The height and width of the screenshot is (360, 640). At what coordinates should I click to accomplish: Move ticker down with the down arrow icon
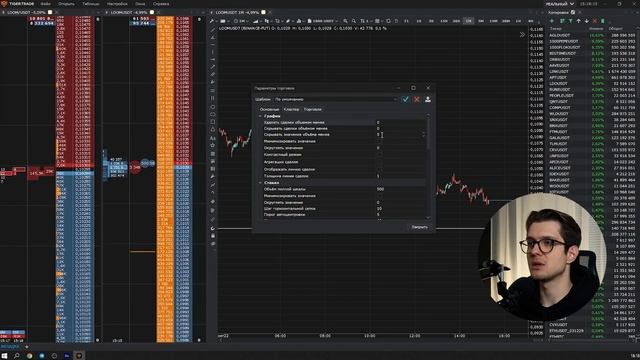[587, 21]
